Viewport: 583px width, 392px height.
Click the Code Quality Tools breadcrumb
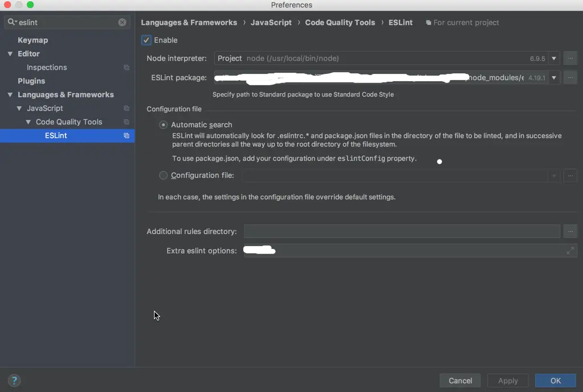point(340,23)
